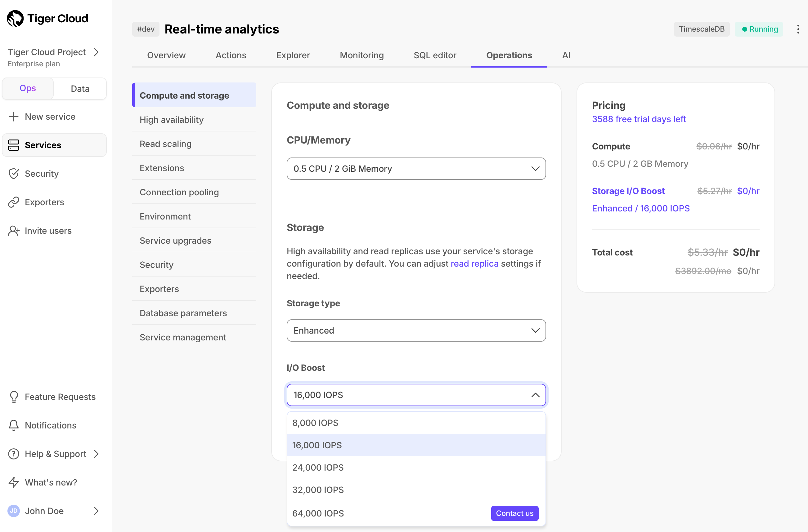Click the Services server-stack icon
Screen dimensions: 808x532
14,145
